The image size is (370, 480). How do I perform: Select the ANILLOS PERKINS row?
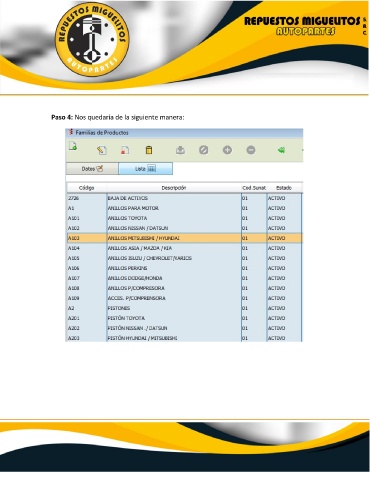(x=184, y=268)
